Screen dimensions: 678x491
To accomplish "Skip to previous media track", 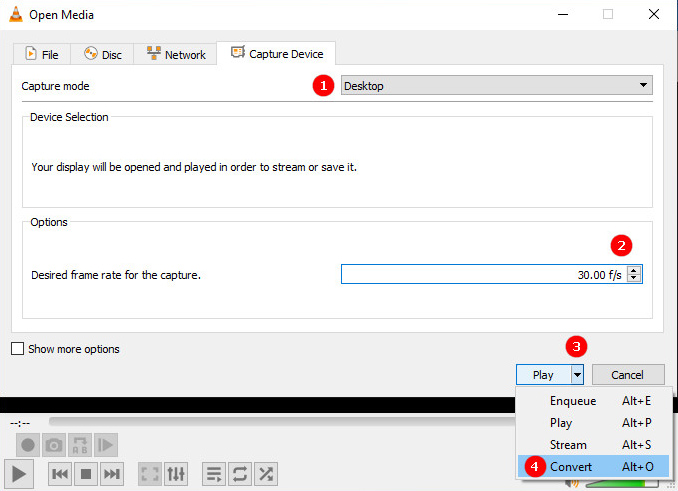I will [x=60, y=474].
